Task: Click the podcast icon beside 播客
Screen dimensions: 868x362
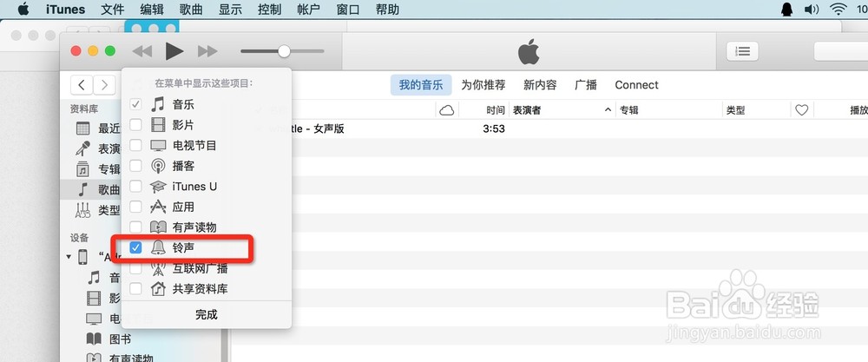Action: point(158,166)
